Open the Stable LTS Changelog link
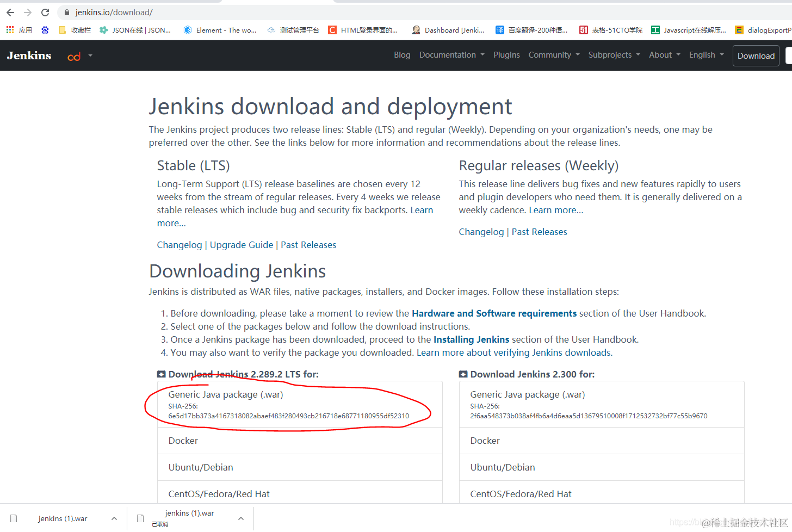The image size is (792, 532). click(180, 245)
